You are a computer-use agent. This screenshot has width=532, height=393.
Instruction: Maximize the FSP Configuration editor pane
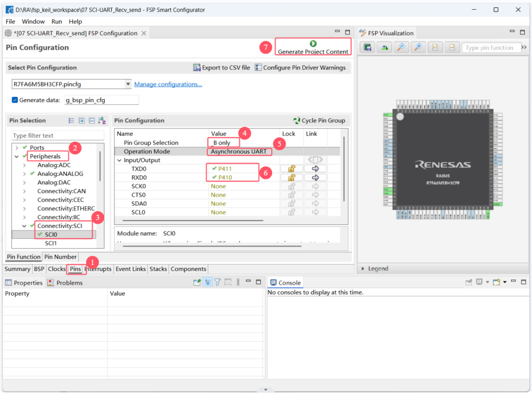click(347, 32)
